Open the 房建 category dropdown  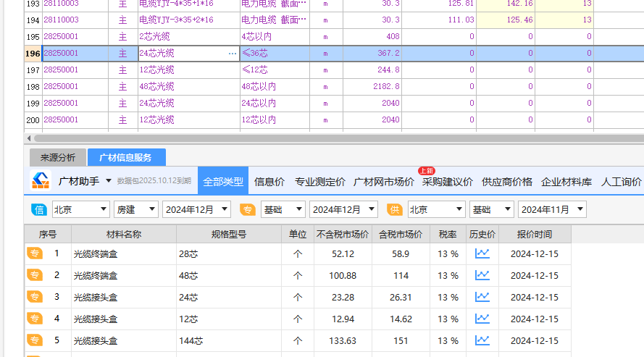pos(135,209)
